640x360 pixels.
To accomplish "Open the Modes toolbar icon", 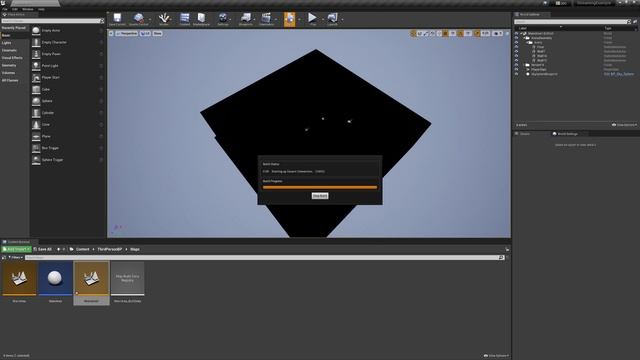I will [164, 18].
